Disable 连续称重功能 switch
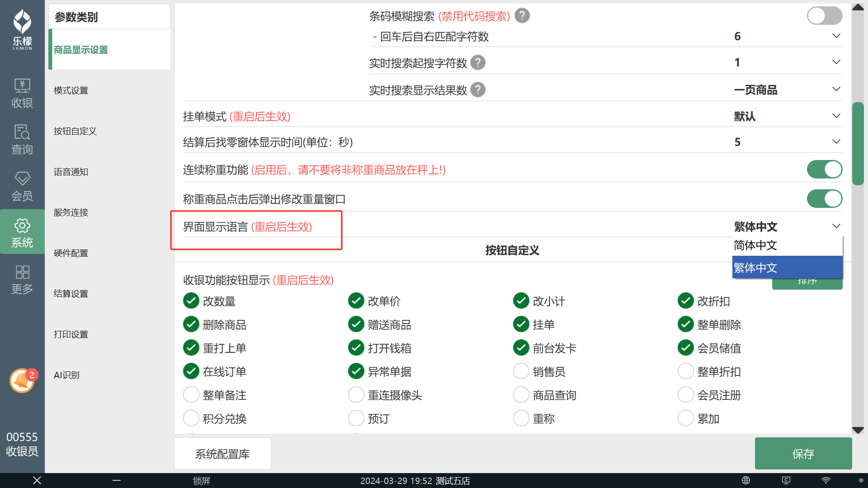 (x=825, y=169)
